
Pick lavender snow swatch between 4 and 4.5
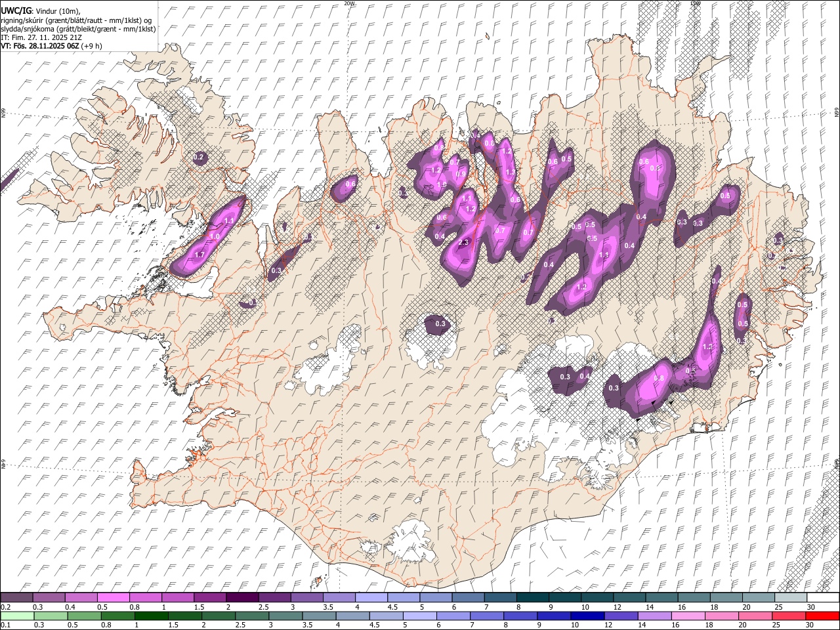[x=371, y=598]
